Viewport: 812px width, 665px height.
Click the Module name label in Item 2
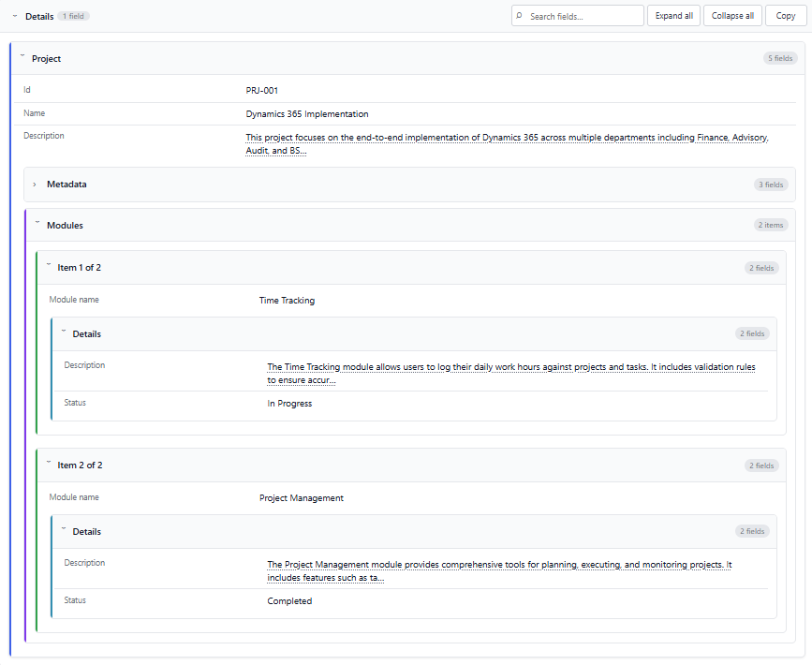click(x=74, y=497)
